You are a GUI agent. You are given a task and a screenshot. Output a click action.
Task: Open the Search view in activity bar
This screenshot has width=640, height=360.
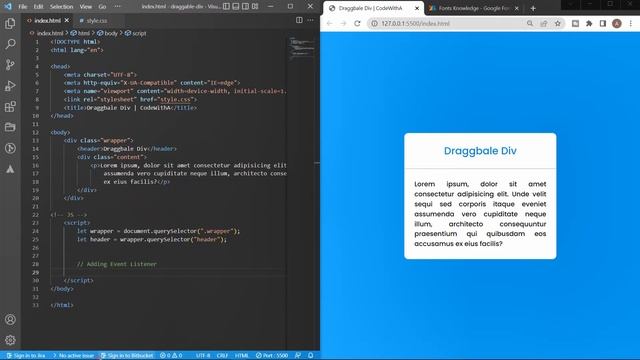click(10, 44)
